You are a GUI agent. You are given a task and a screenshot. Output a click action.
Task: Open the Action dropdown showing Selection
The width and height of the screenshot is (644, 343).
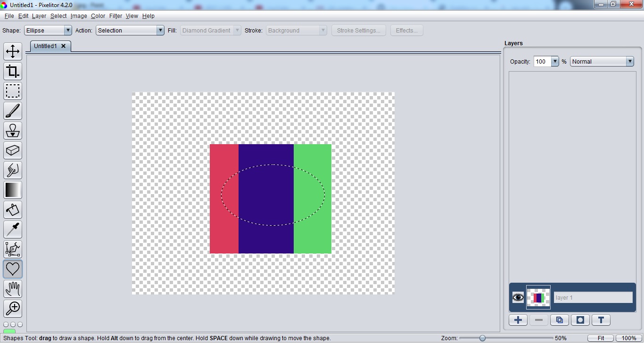(130, 30)
